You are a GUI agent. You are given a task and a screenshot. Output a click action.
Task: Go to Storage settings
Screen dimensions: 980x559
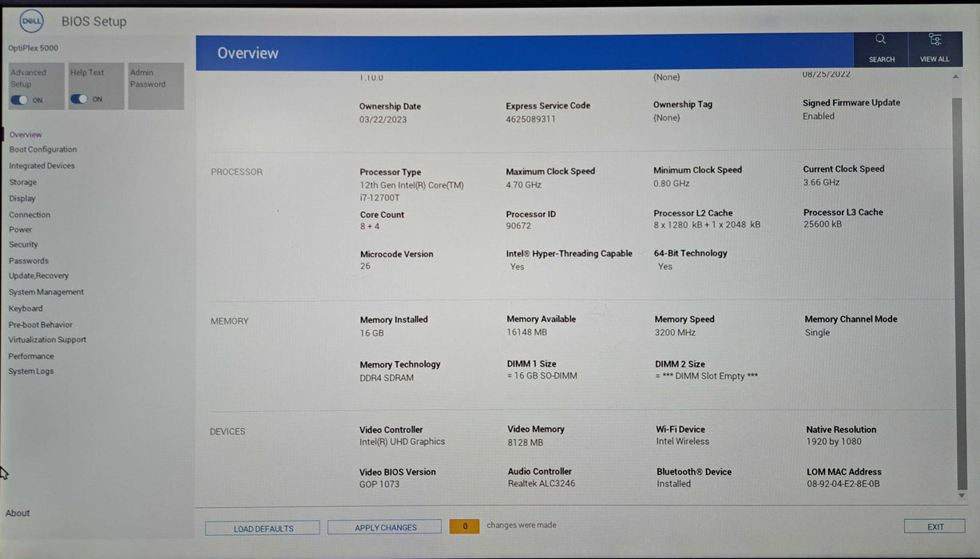point(22,182)
